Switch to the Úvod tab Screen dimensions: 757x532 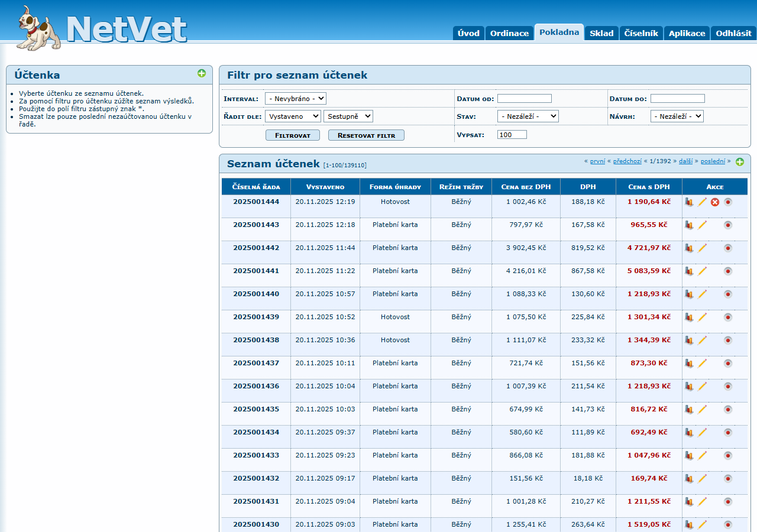(468, 33)
